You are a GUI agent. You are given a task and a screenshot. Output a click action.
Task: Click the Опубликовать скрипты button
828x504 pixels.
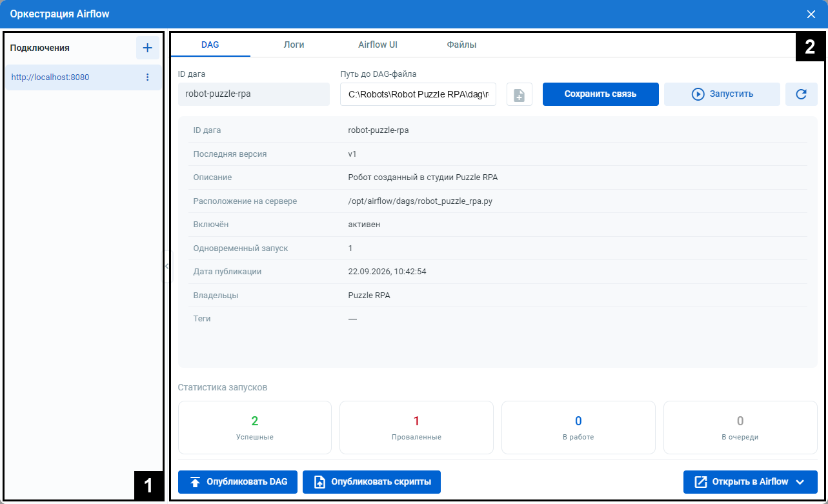pos(371,482)
